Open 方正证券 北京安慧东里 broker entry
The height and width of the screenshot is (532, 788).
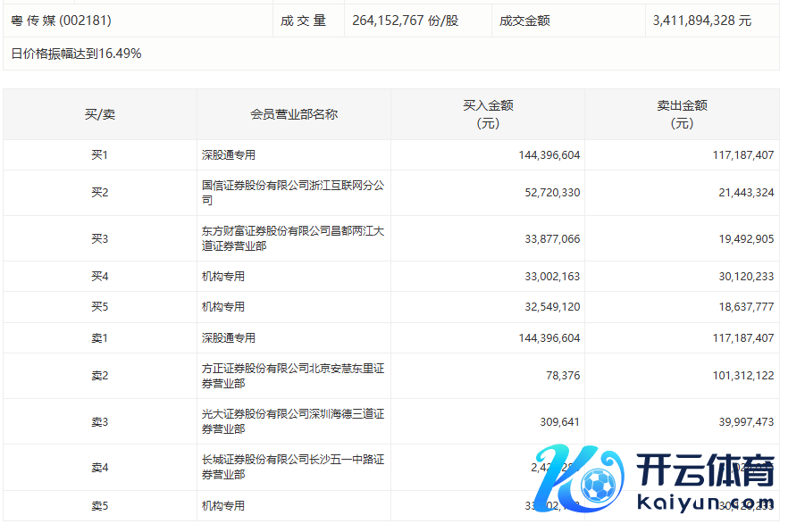pyautogui.click(x=293, y=376)
